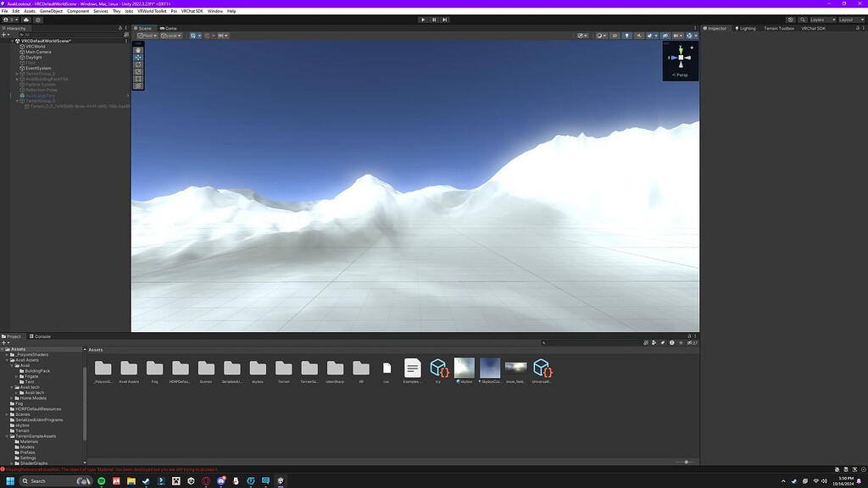Click the Persp axis gizmo in Scene view
Image resolution: width=868 pixels, height=488 pixels.
681,75
